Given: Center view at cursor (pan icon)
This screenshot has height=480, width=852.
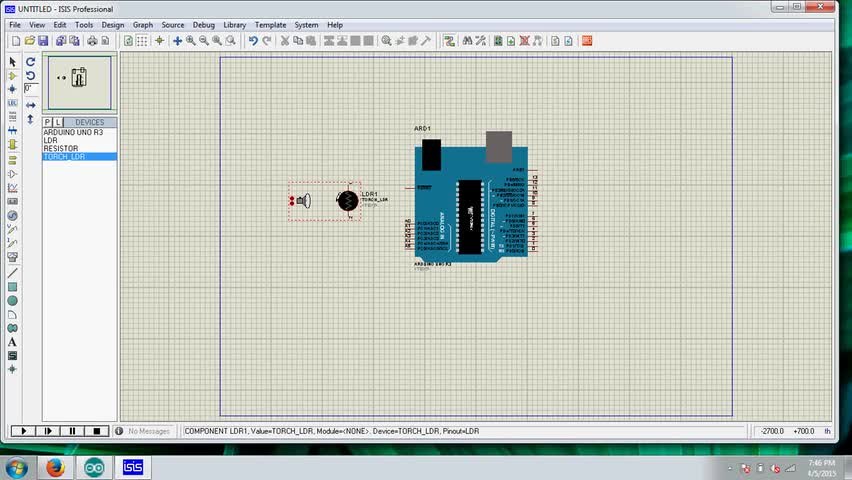Looking at the screenshot, I should [178, 41].
